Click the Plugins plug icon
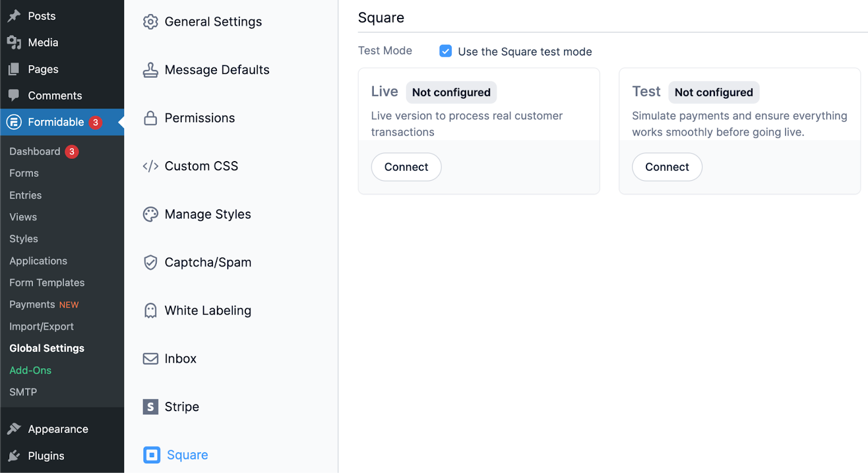868x473 pixels. click(x=14, y=456)
